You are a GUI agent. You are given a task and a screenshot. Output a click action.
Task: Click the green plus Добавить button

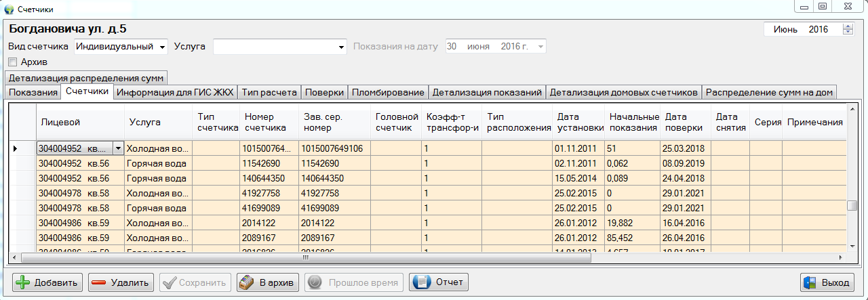(x=47, y=282)
